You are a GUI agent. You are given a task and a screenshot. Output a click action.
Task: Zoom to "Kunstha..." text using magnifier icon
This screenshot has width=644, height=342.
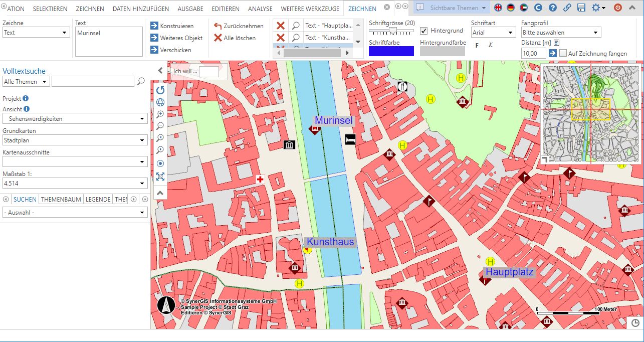296,38
